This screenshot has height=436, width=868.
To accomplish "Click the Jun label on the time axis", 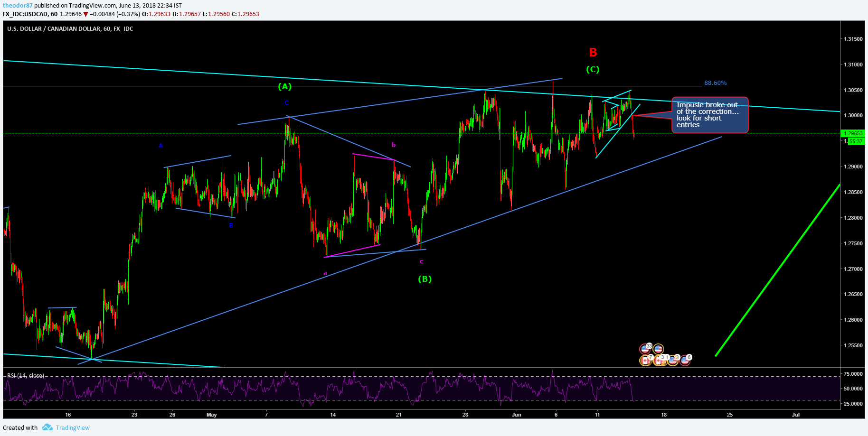I will tap(517, 415).
